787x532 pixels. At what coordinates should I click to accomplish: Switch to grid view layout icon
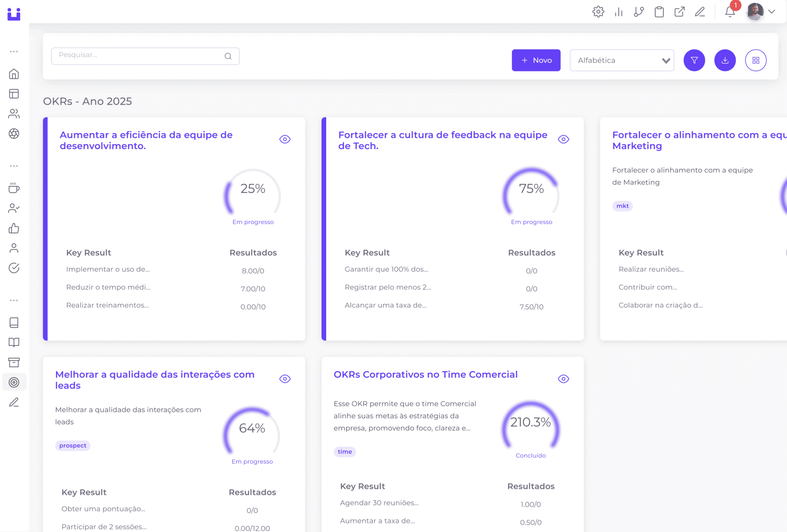coord(756,60)
